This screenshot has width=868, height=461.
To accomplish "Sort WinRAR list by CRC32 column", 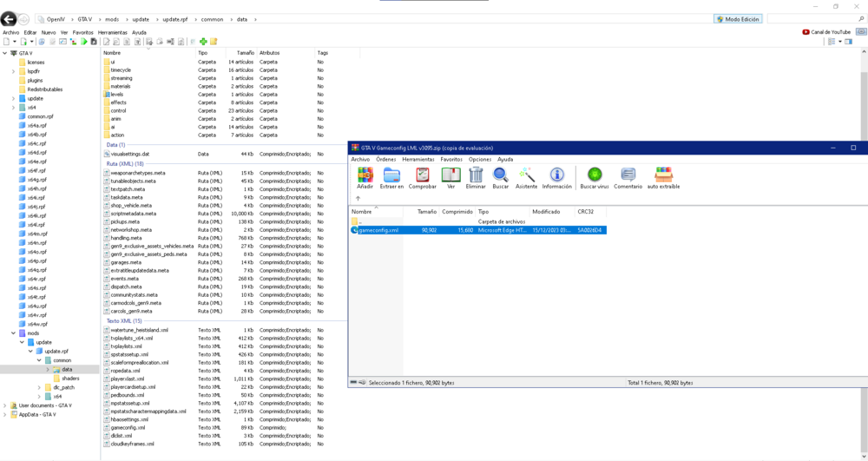I will pos(584,212).
